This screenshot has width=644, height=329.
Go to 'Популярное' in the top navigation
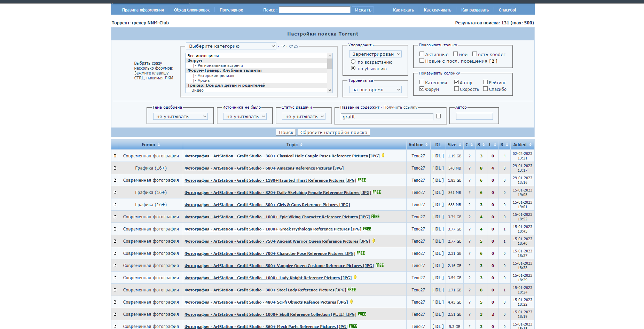point(231,10)
